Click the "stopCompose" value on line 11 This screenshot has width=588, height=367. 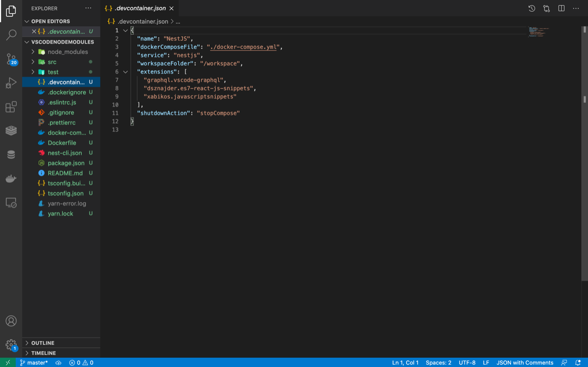218,113
